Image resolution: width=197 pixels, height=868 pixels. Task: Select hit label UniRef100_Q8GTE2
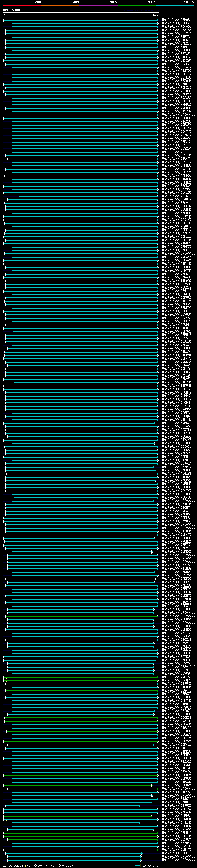(177, 74)
